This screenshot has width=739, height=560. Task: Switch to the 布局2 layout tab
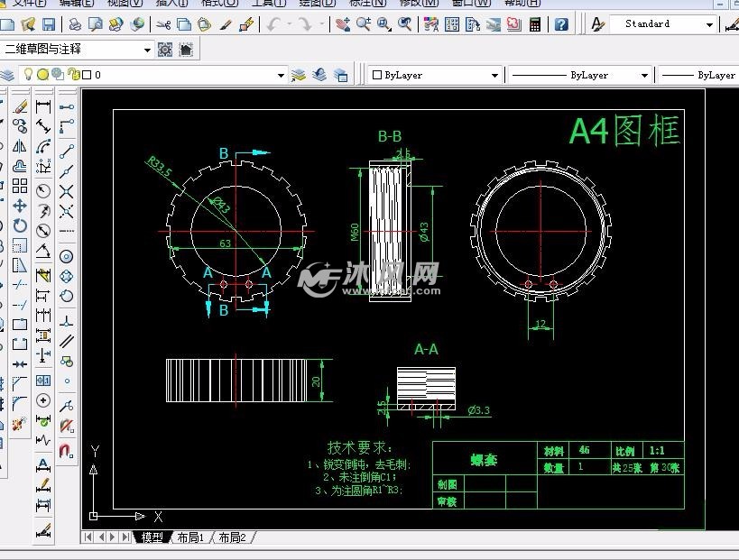pyautogui.click(x=233, y=537)
